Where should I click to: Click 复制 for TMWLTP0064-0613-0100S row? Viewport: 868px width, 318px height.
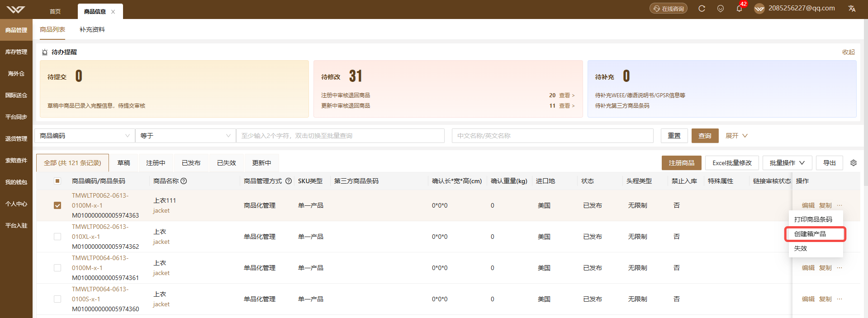pos(825,299)
